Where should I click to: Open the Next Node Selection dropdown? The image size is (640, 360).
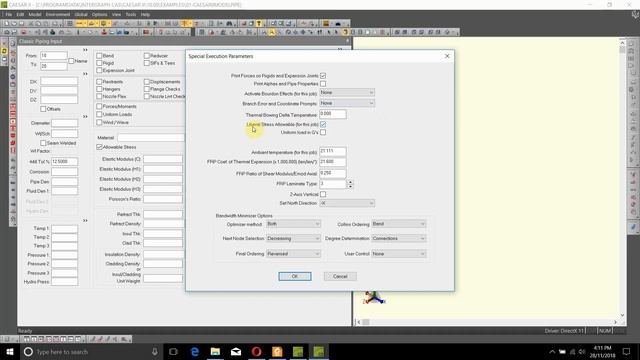(x=293, y=238)
